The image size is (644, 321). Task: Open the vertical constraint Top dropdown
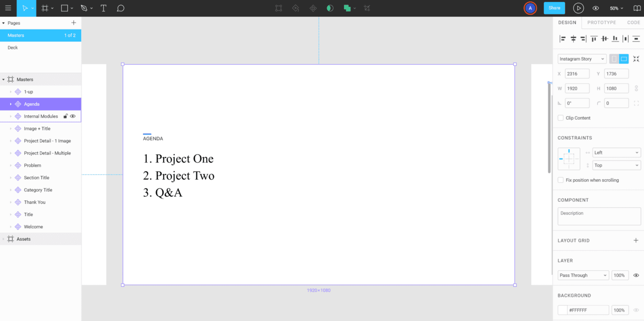tap(616, 165)
